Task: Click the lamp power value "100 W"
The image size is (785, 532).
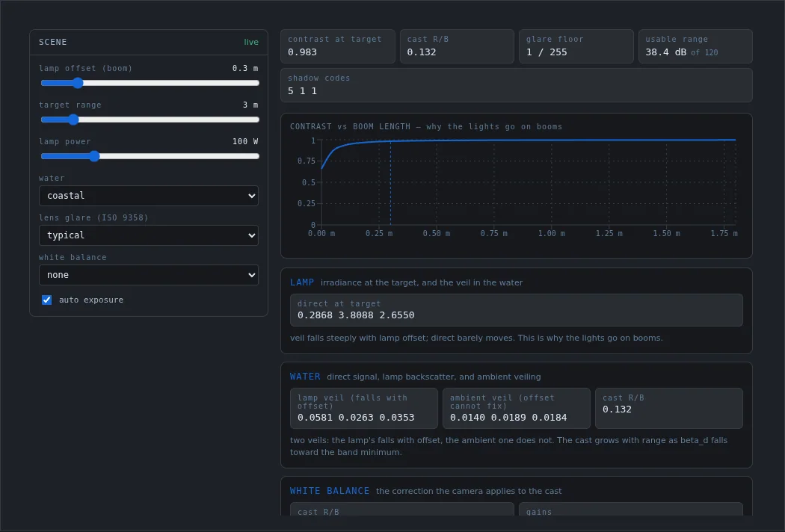Action: 245,141
